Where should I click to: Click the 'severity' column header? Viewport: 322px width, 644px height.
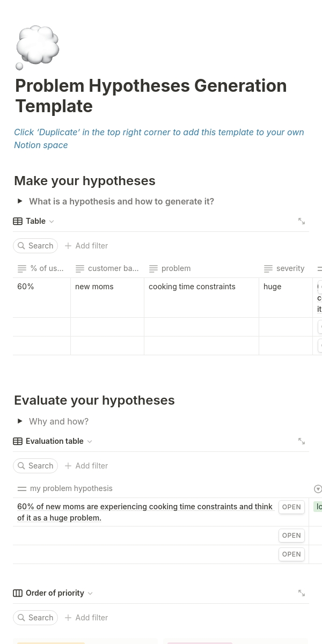pos(290,268)
